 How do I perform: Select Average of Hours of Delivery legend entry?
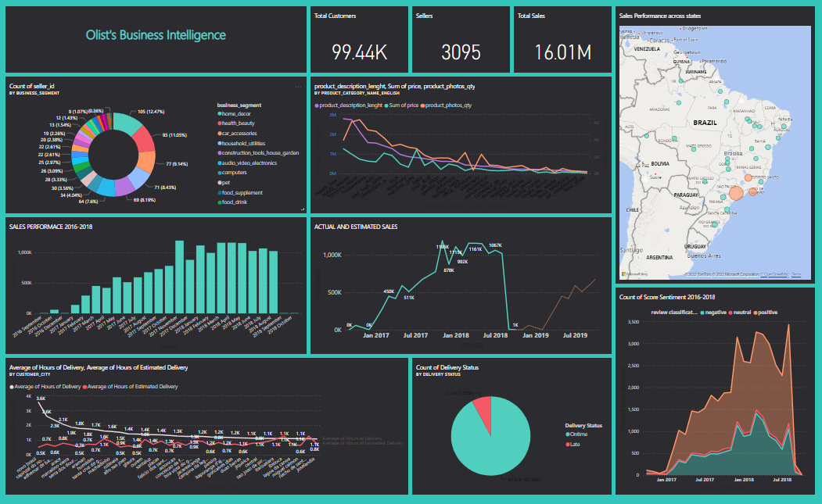pos(45,387)
